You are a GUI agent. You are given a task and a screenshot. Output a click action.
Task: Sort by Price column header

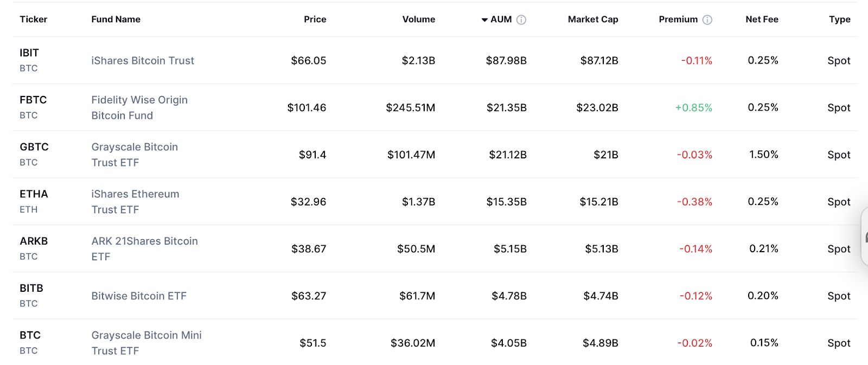click(x=315, y=20)
